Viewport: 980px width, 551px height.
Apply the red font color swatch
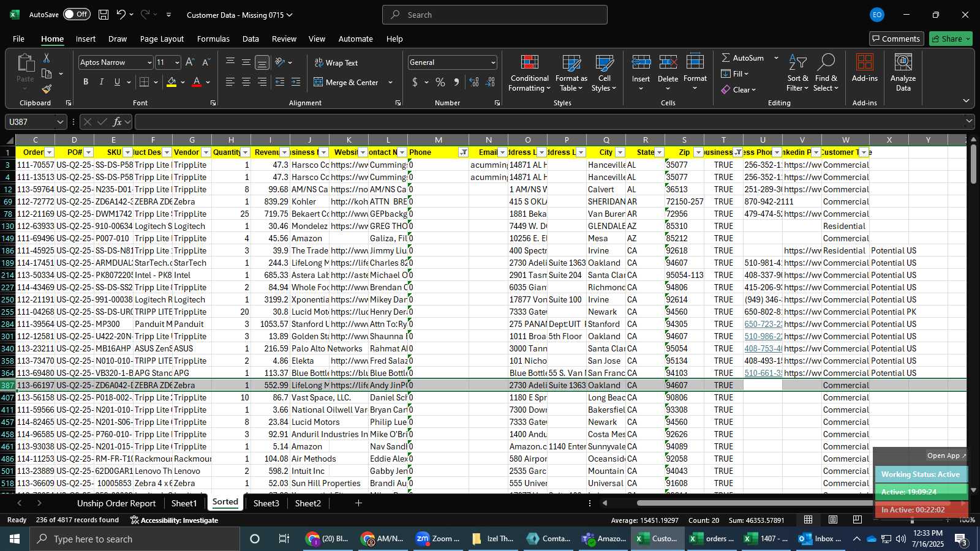(x=197, y=82)
